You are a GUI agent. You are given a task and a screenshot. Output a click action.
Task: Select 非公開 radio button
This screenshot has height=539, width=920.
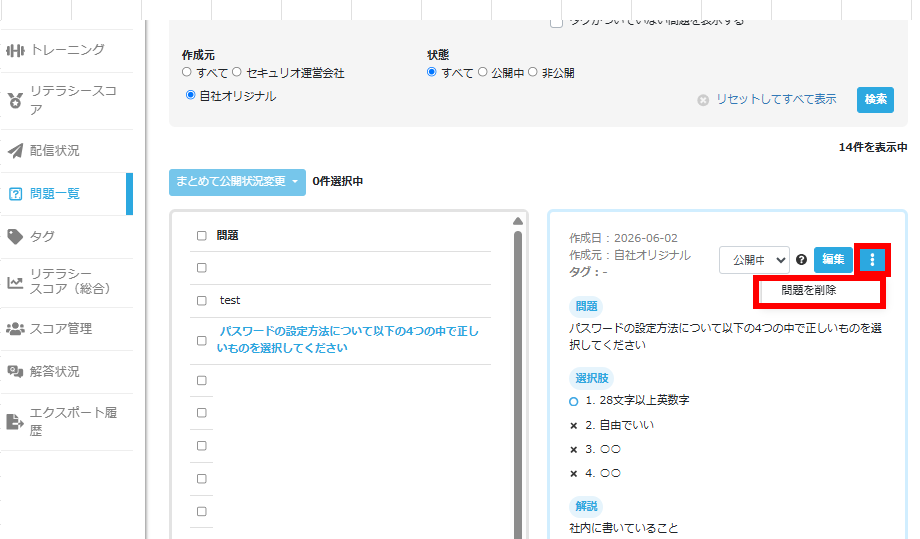coord(533,72)
